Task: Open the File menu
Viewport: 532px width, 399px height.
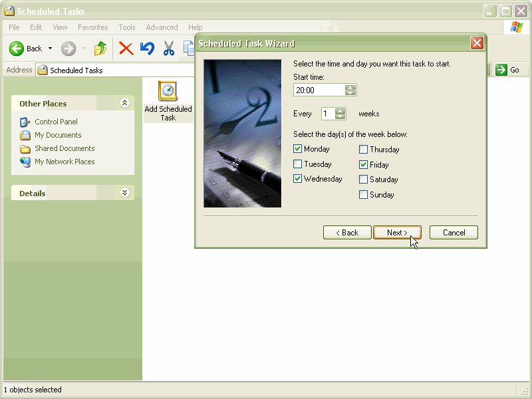Action: pos(14,27)
